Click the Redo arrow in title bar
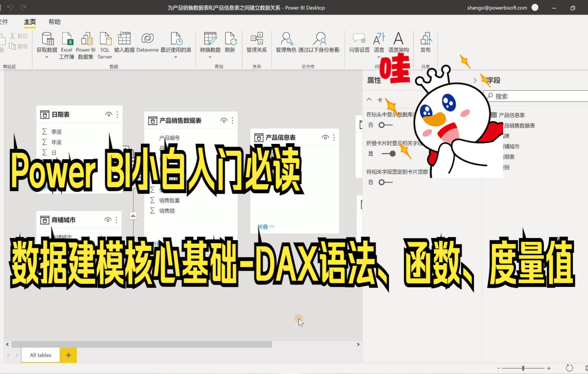 point(23,7)
